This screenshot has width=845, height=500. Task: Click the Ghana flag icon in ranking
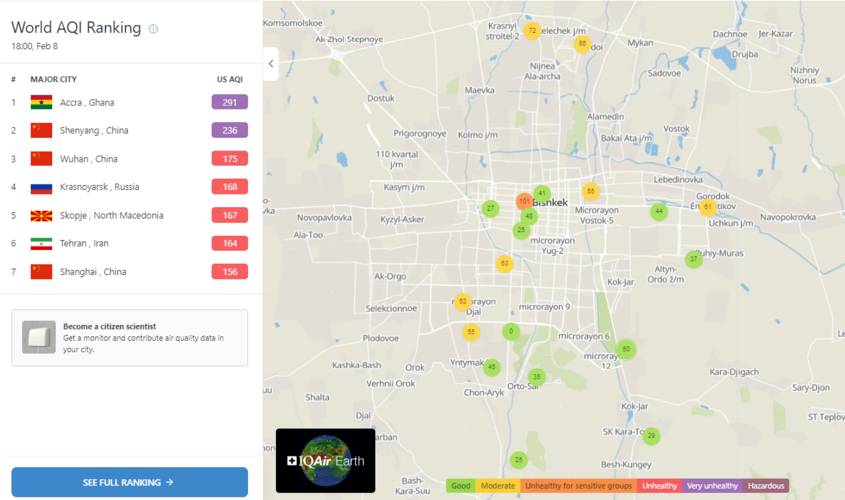pos(41,102)
